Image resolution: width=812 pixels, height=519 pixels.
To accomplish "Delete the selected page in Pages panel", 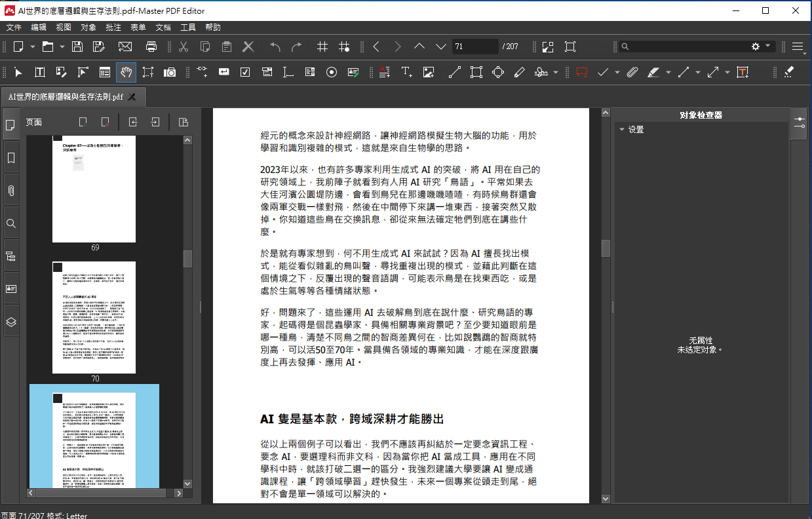I will click(104, 122).
